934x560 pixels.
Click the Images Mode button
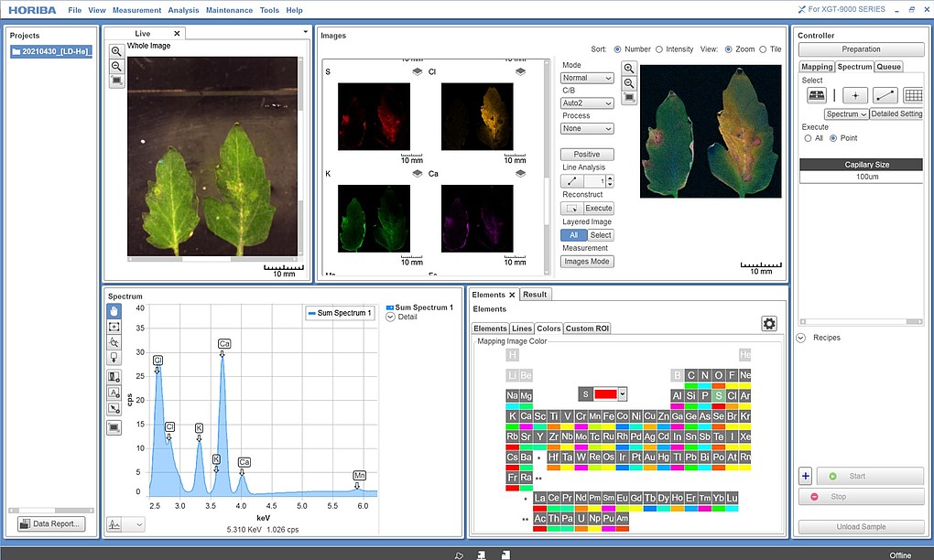click(587, 261)
